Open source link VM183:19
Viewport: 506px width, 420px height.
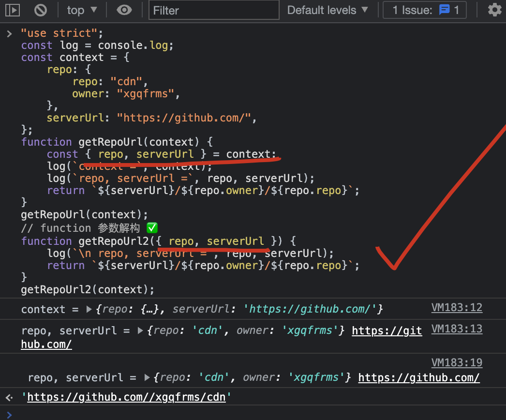pyautogui.click(x=457, y=363)
